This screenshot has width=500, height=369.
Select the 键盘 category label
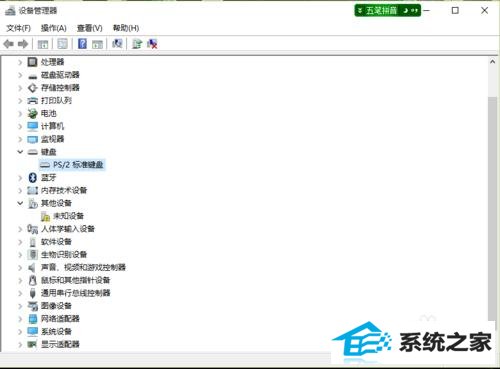tap(48, 152)
